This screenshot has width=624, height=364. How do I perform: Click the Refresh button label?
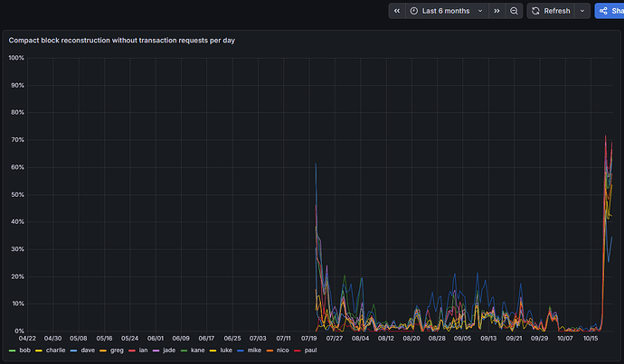pos(557,11)
